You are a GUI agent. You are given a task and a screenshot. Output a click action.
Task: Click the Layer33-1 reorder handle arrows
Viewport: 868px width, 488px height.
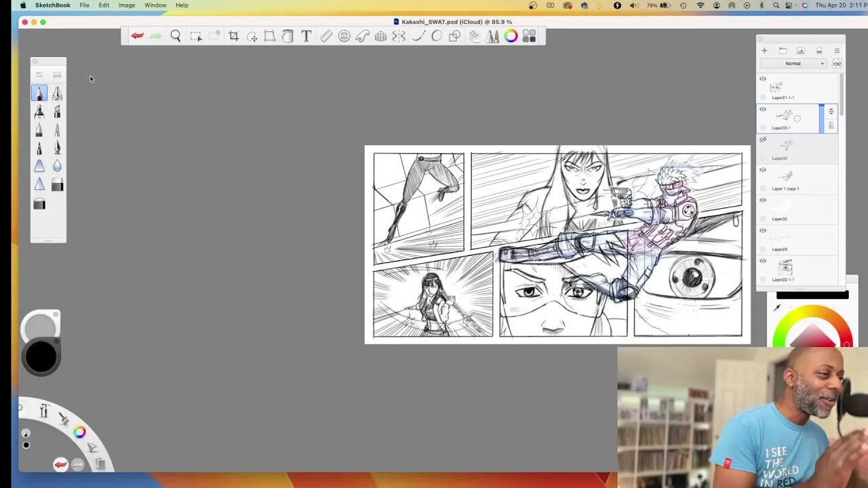tap(831, 111)
